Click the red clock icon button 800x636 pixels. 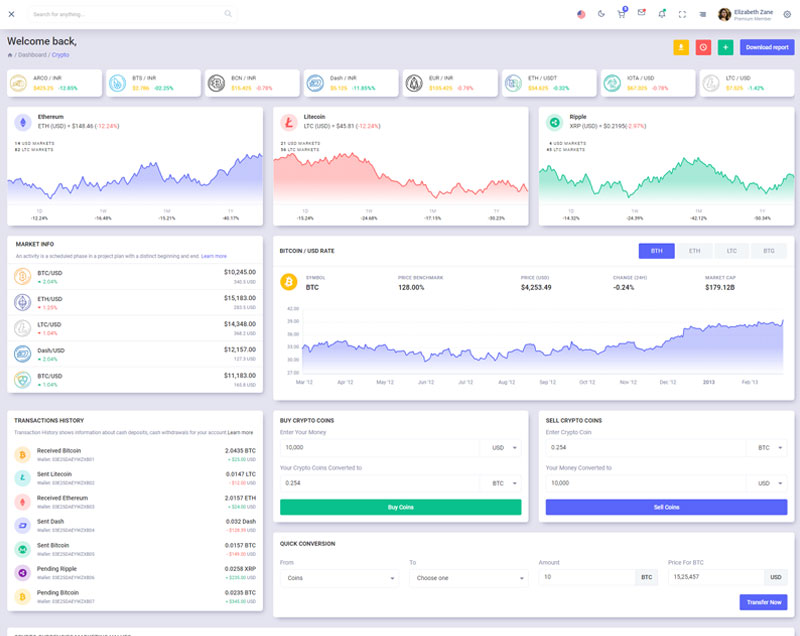pos(703,47)
